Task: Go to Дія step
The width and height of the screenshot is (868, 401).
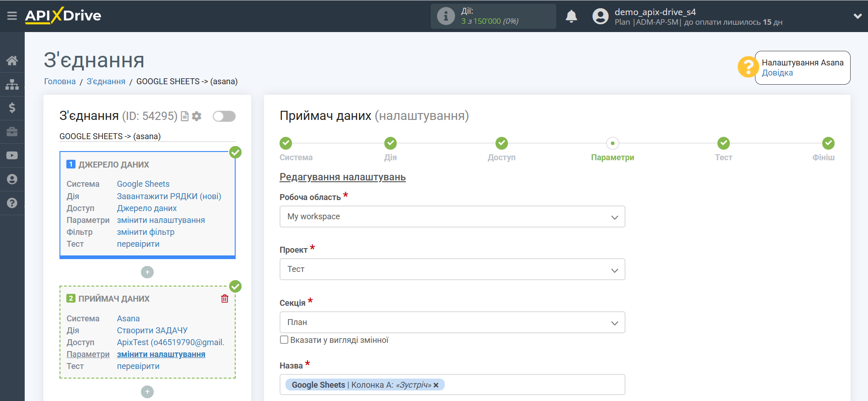Action: click(391, 143)
